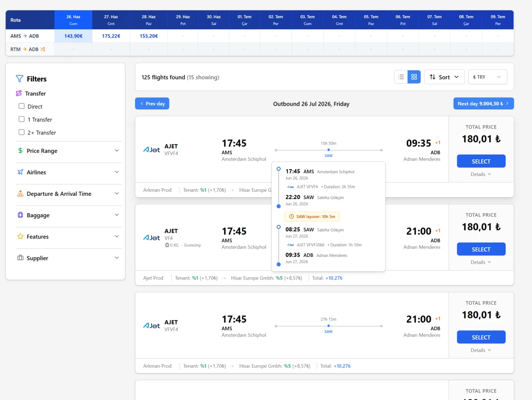Click the Next day 9.004,30 button

pyautogui.click(x=483, y=103)
